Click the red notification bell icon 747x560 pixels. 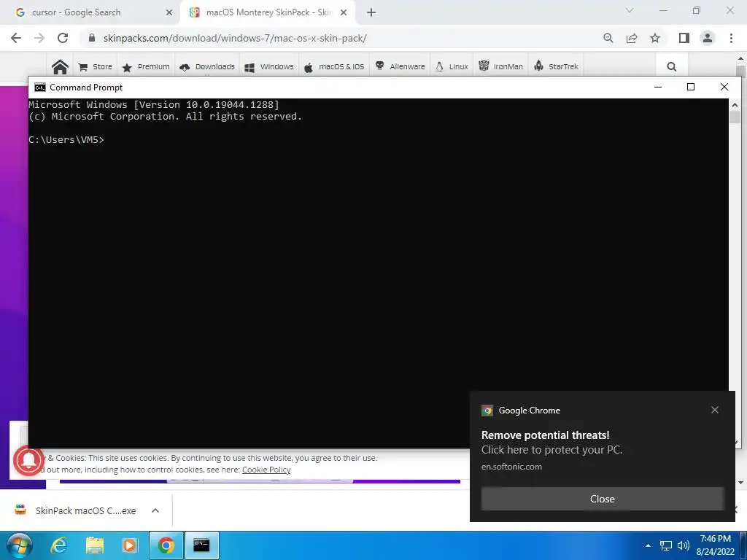coord(28,461)
